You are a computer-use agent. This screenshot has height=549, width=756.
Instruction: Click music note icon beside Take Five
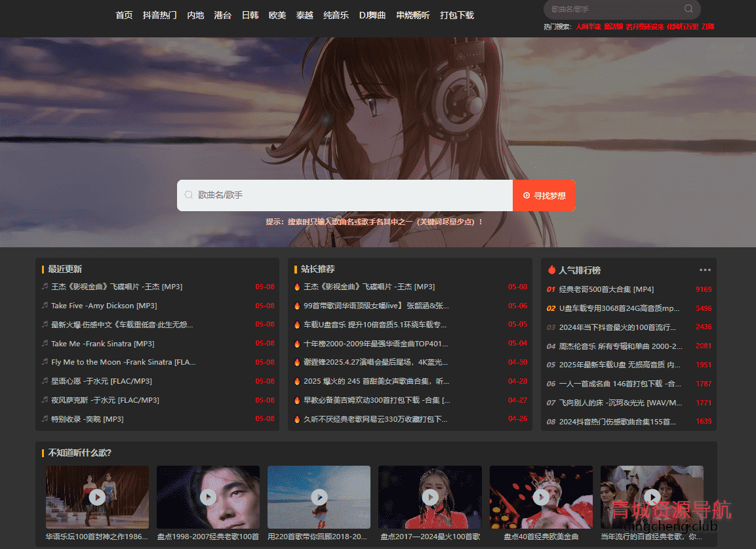coord(45,306)
